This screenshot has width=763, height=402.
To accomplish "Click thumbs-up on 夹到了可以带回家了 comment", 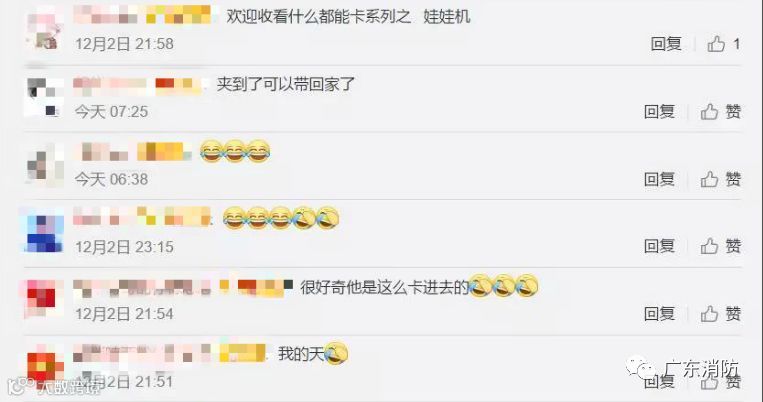I will pyautogui.click(x=709, y=111).
